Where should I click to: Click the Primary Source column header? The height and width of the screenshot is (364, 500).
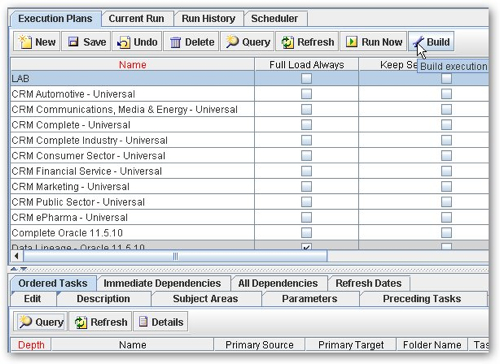click(259, 345)
